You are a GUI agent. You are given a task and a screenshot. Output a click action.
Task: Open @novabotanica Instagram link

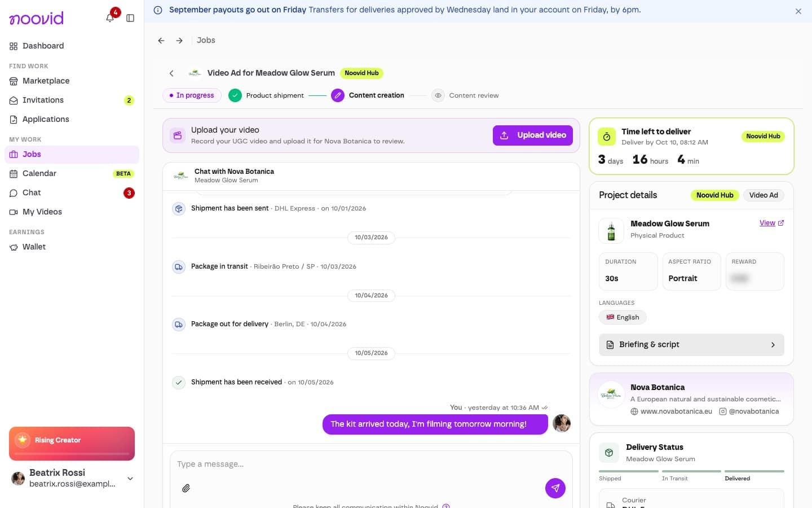(x=749, y=411)
